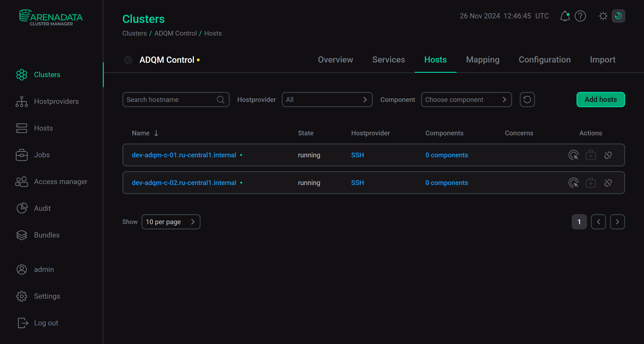Open the Choose component dropdown

tap(466, 99)
